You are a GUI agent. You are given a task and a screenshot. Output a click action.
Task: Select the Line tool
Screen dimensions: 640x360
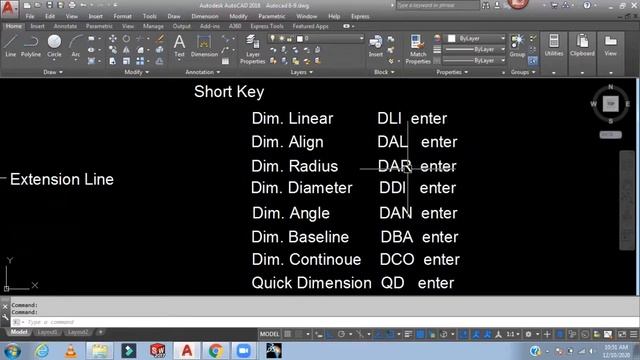(10, 46)
